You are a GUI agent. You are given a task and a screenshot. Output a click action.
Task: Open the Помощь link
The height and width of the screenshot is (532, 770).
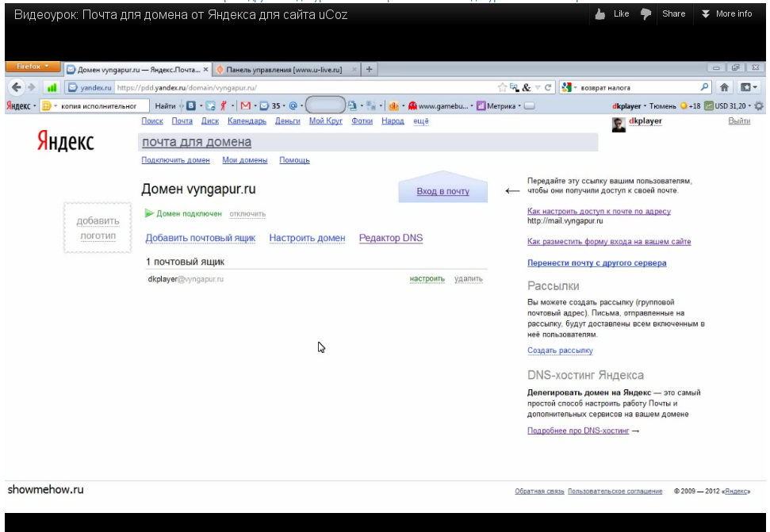tap(295, 160)
